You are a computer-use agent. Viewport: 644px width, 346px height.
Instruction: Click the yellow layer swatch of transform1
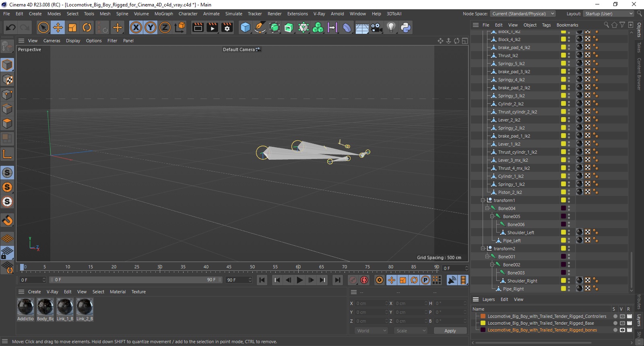click(x=563, y=200)
